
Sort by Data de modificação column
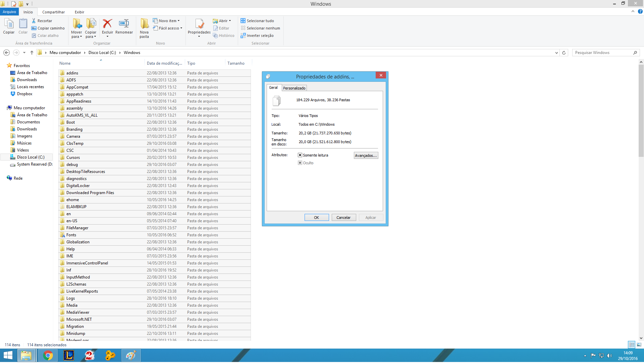point(165,63)
